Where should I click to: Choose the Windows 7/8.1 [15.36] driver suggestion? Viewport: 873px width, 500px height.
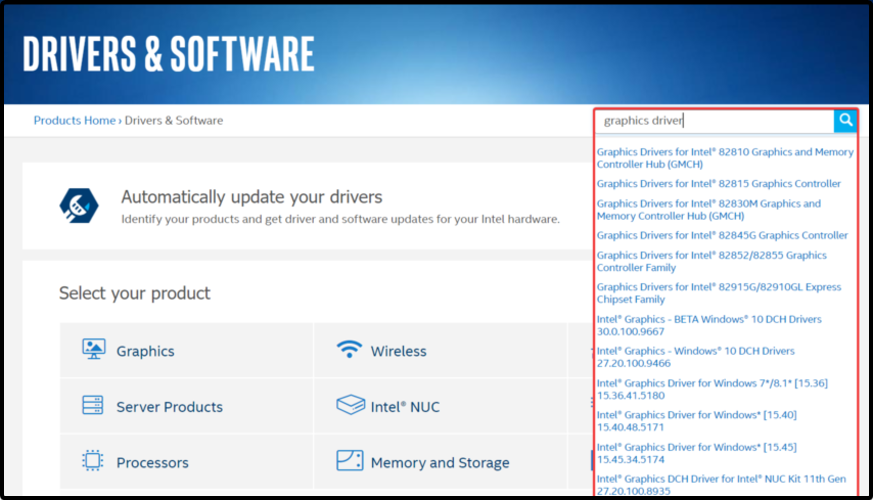tap(712, 389)
